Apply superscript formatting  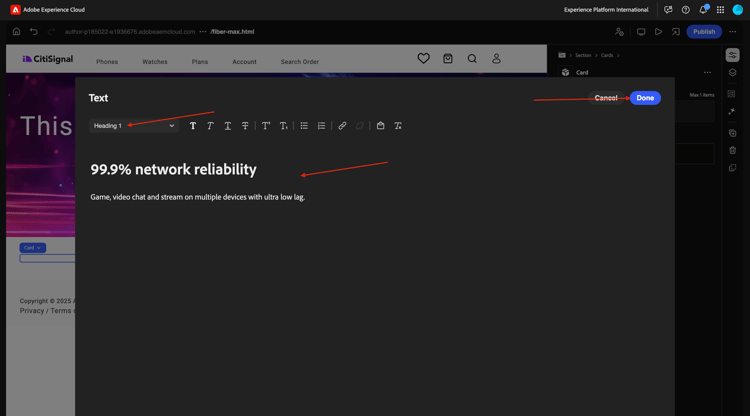(x=266, y=126)
